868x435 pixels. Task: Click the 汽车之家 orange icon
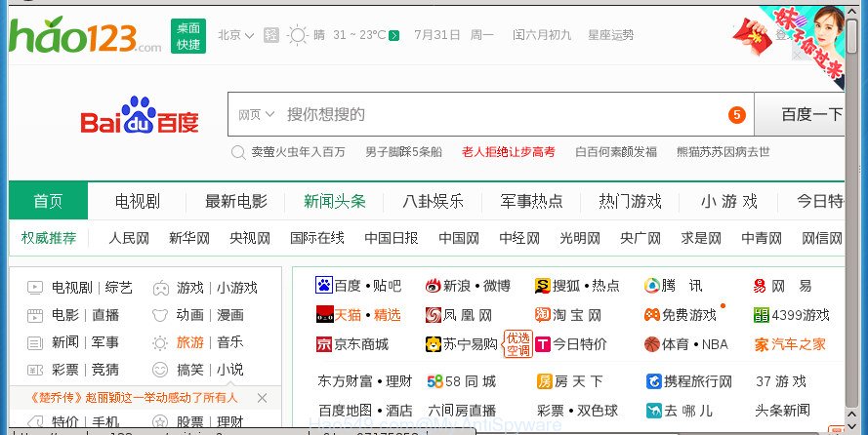762,344
